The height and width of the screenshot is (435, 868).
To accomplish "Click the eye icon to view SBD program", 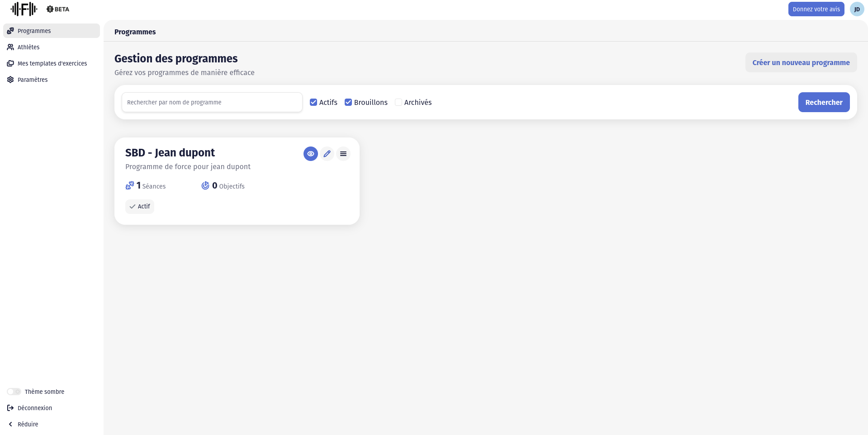I will (x=310, y=154).
